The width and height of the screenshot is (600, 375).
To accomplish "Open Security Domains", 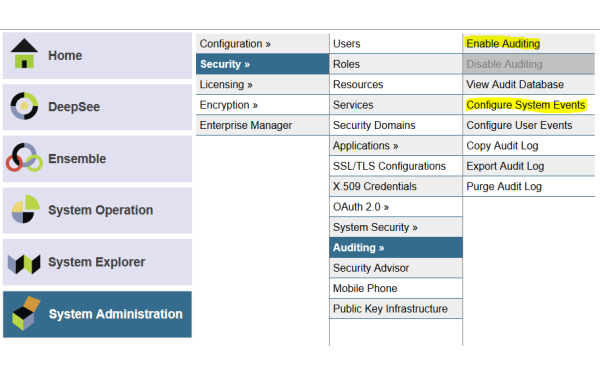I will click(x=396, y=125).
